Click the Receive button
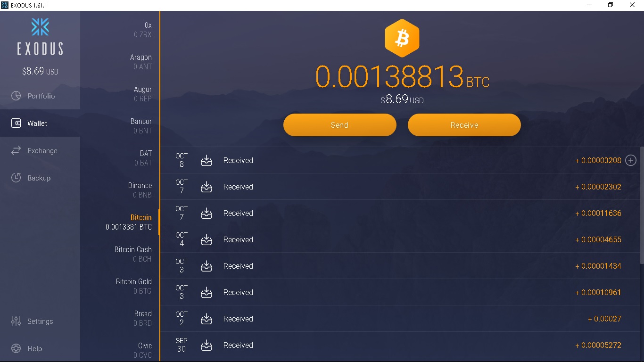 (x=464, y=125)
